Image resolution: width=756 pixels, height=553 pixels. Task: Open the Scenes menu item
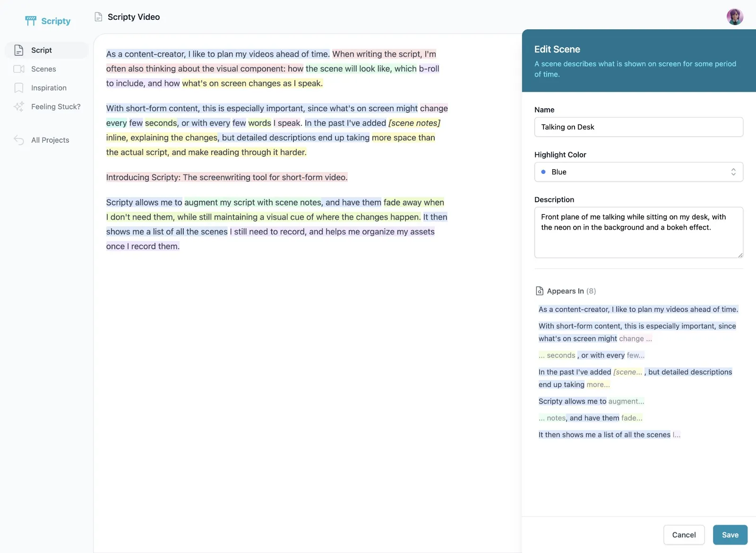pos(43,69)
